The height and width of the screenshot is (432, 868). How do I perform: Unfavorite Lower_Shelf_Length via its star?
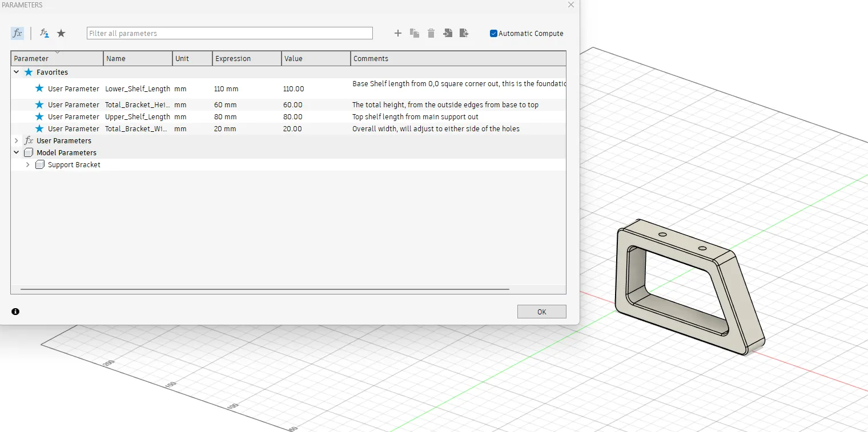click(39, 88)
